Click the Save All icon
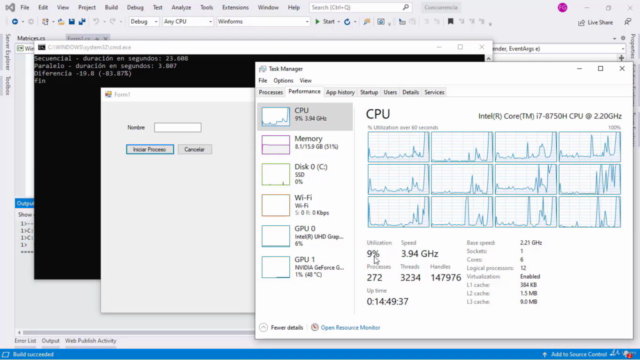This screenshot has width=640, height=360. click(82, 22)
